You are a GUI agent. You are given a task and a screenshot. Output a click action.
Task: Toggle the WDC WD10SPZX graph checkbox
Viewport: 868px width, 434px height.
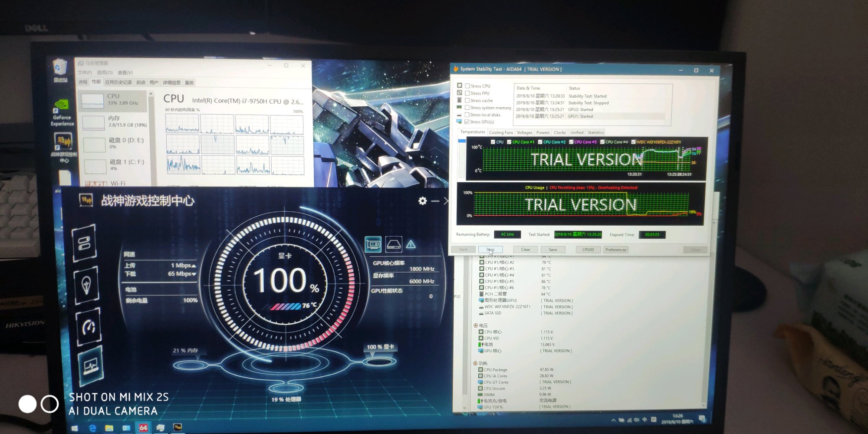(x=633, y=142)
